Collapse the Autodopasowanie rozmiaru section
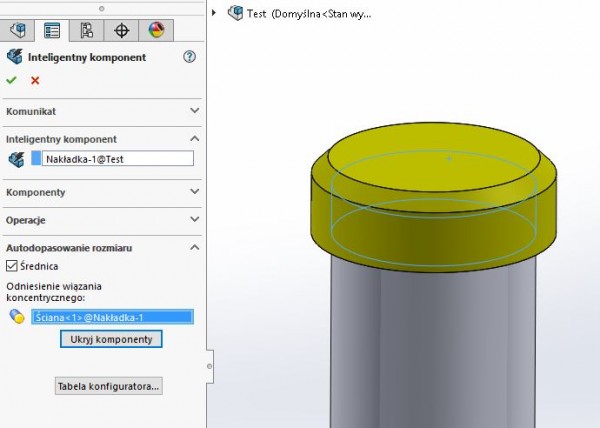 194,246
